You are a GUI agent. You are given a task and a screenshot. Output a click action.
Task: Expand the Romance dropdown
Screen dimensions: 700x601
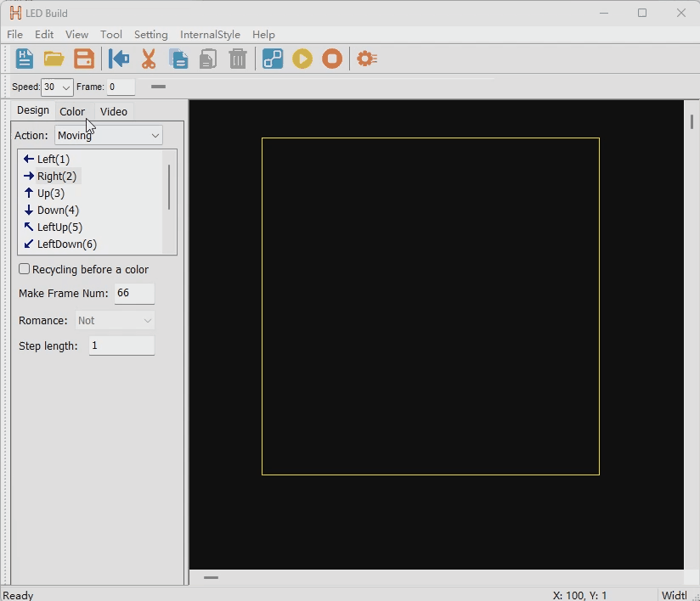tap(114, 320)
